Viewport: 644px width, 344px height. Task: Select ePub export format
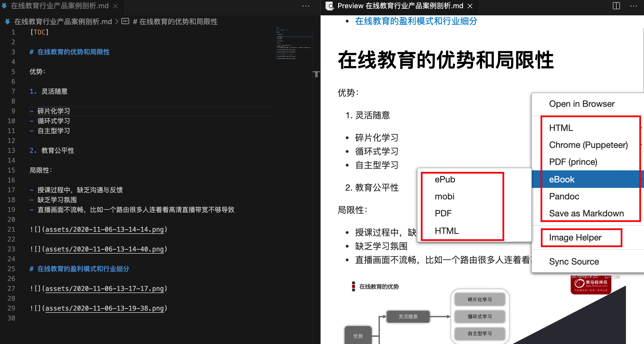(445, 179)
